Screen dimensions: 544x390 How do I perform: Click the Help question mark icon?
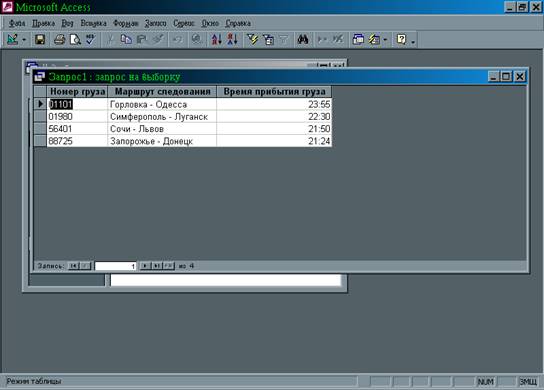[401, 40]
